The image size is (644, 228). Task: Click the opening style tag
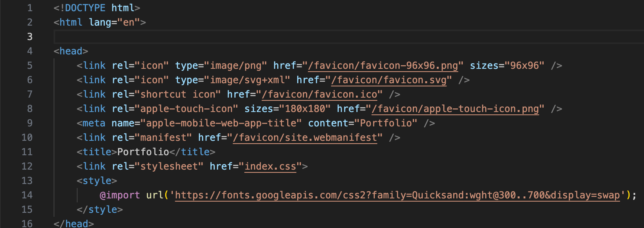97,181
